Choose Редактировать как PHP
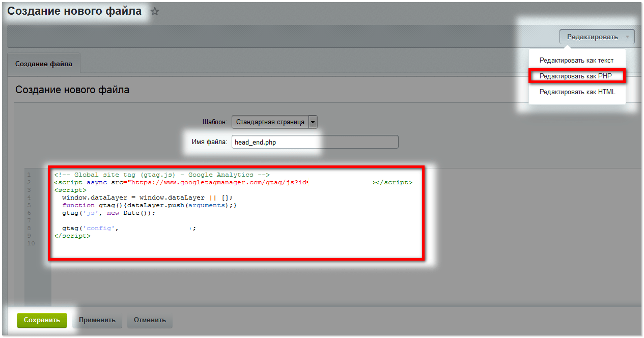The height and width of the screenshot is (338, 644). pos(576,76)
